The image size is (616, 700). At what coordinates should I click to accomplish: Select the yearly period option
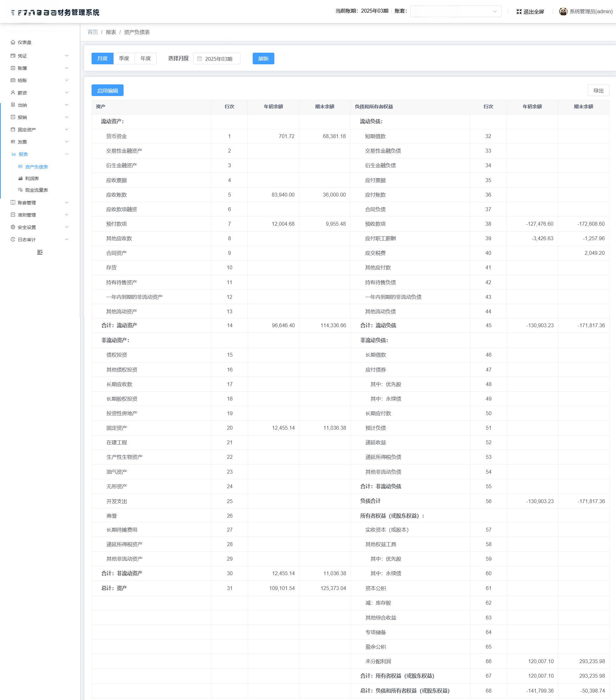[146, 59]
